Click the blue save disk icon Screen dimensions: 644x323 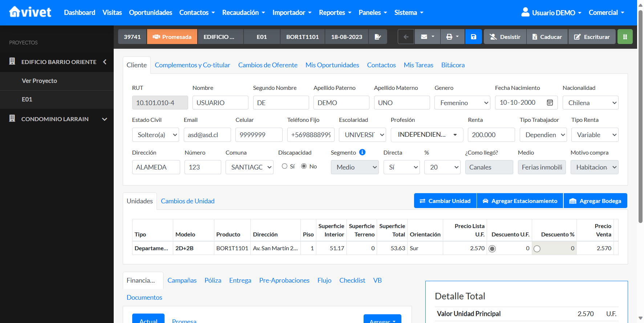click(473, 37)
